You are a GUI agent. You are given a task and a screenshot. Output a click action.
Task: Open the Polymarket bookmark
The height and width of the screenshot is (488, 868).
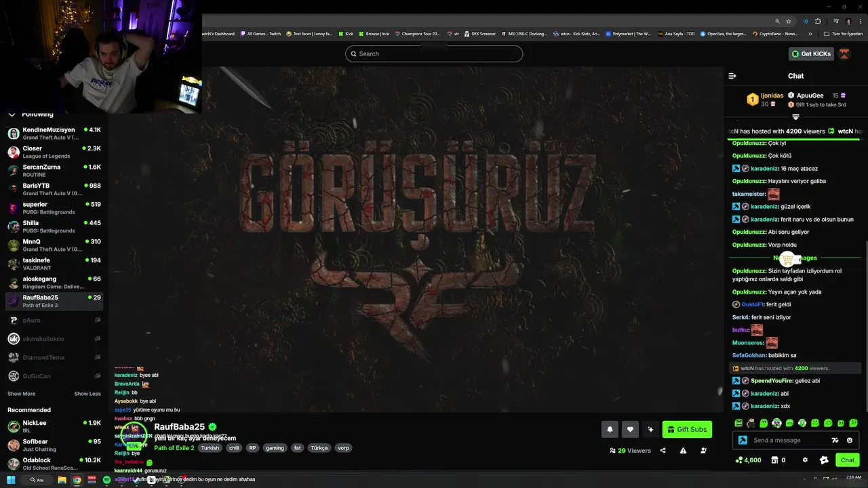[x=629, y=33]
